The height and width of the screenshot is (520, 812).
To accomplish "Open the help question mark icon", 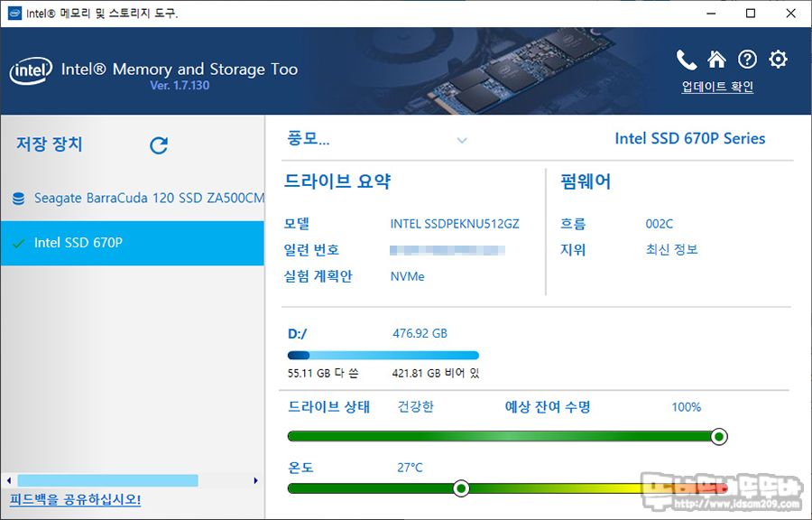I will 747,60.
